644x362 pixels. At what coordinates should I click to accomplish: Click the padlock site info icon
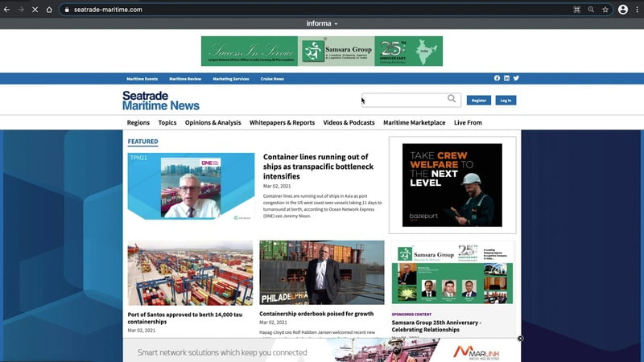click(67, 10)
